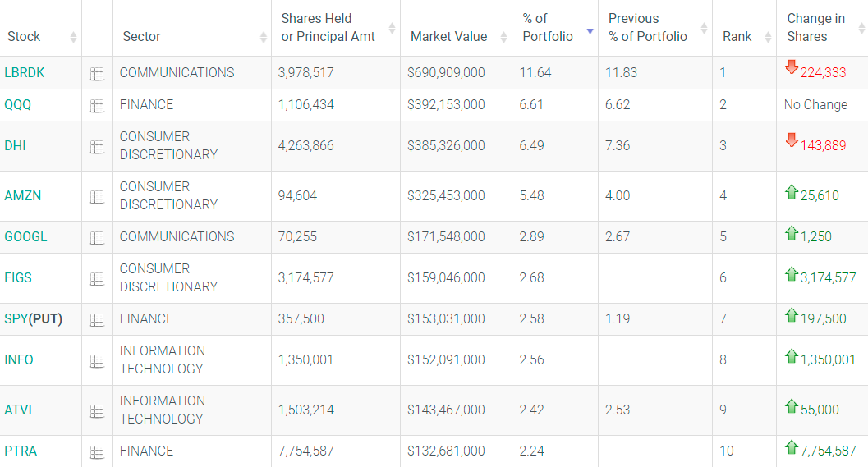Open the ATVI ticker link
The width and height of the screenshot is (868, 467).
pos(18,410)
